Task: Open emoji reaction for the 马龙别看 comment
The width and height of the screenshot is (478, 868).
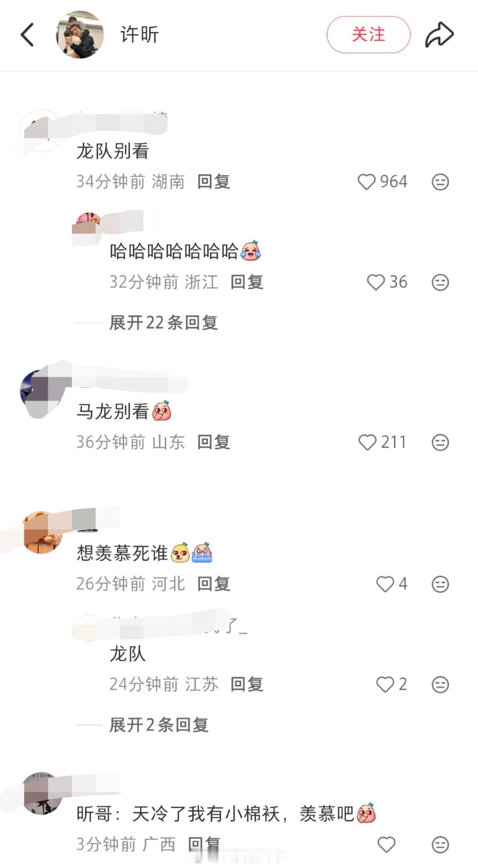Action: pyautogui.click(x=440, y=442)
